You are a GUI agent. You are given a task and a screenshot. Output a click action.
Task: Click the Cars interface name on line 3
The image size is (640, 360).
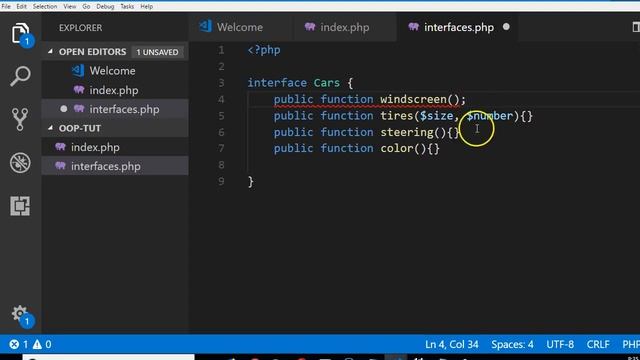point(327,83)
